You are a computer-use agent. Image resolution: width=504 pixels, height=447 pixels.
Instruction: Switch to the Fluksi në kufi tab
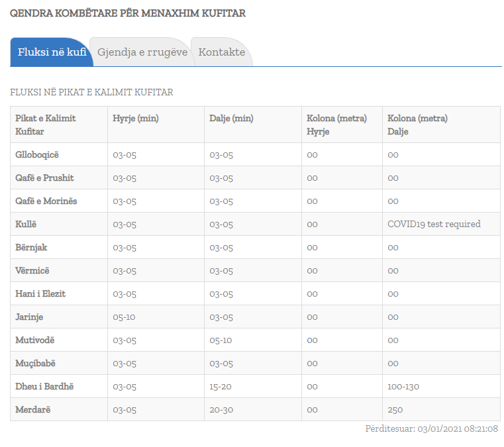point(52,52)
